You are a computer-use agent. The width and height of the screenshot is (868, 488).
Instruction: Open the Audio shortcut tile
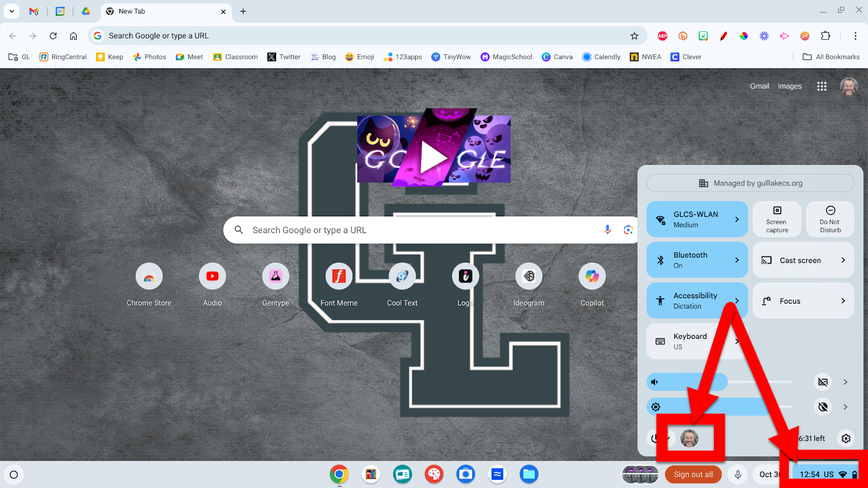tap(213, 285)
